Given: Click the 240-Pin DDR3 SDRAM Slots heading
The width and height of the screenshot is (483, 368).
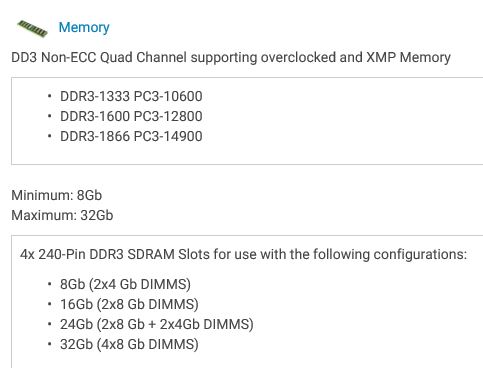Looking at the screenshot, I should 243,254.
